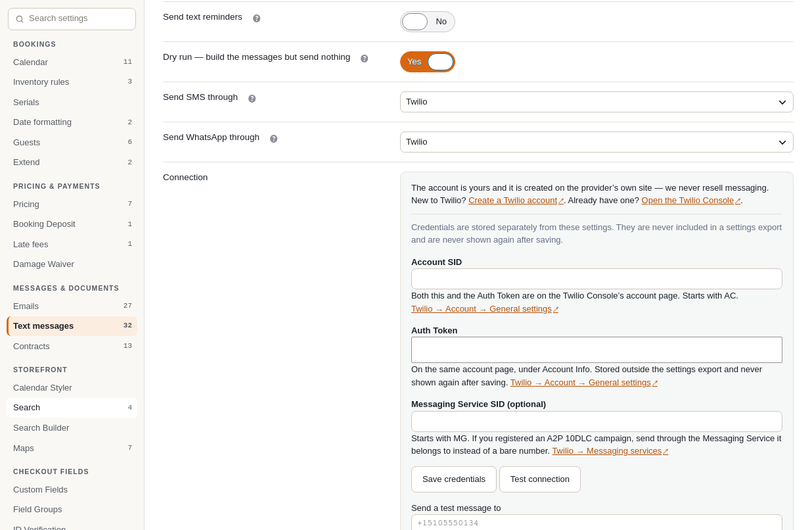Click help icon beside Send text reminders
812x530 pixels.
pos(257,18)
